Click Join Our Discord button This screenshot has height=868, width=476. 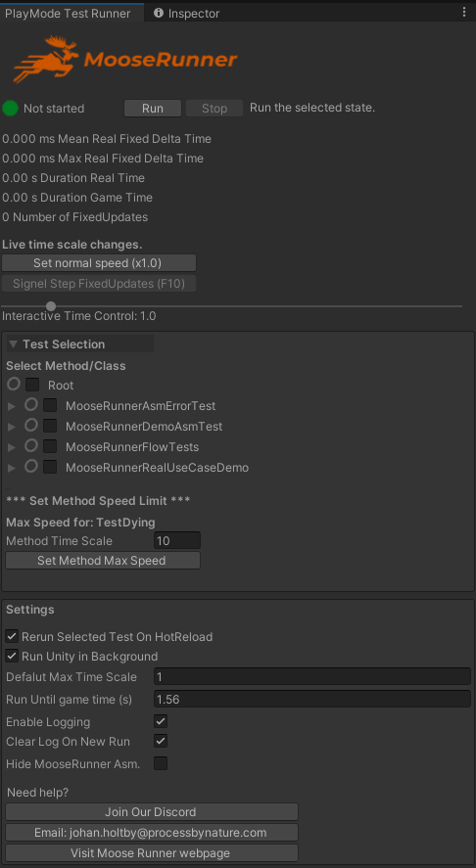pyautogui.click(x=152, y=812)
